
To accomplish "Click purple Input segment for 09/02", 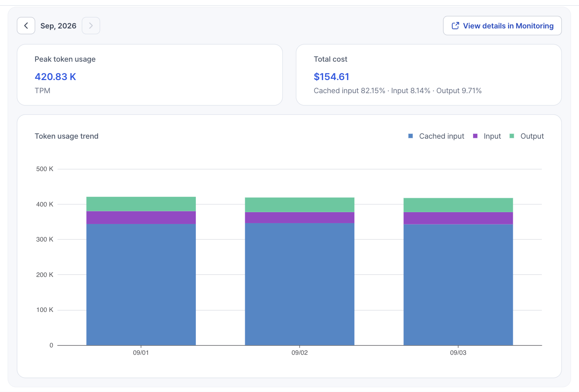I will click(300, 217).
